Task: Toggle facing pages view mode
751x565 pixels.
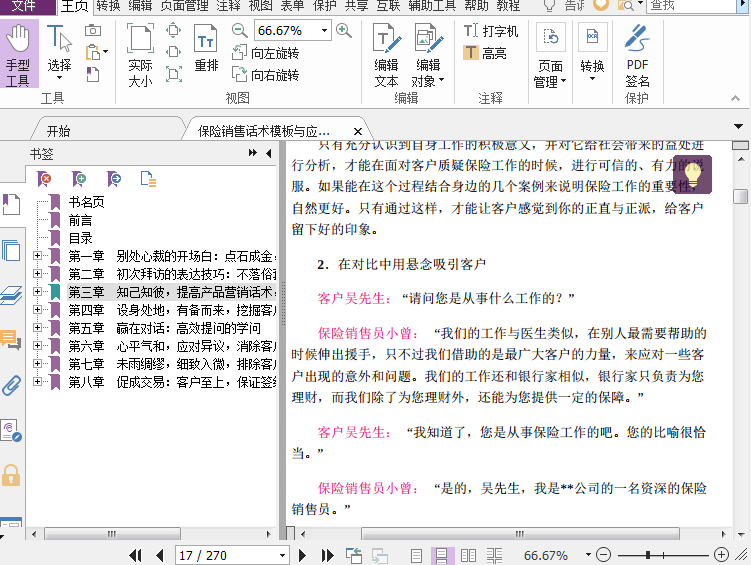Action: pyautogui.click(x=468, y=556)
